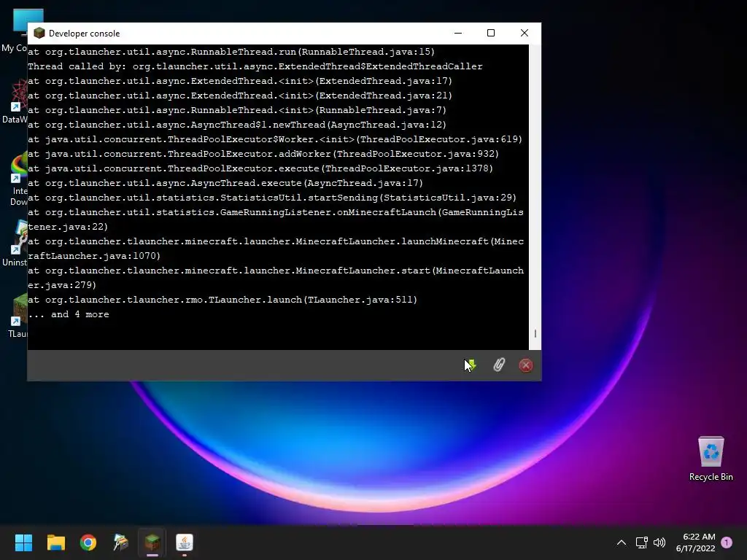Click the MinecraftLauncher.launchMinecraft log line
747x560 pixels.
click(275, 249)
